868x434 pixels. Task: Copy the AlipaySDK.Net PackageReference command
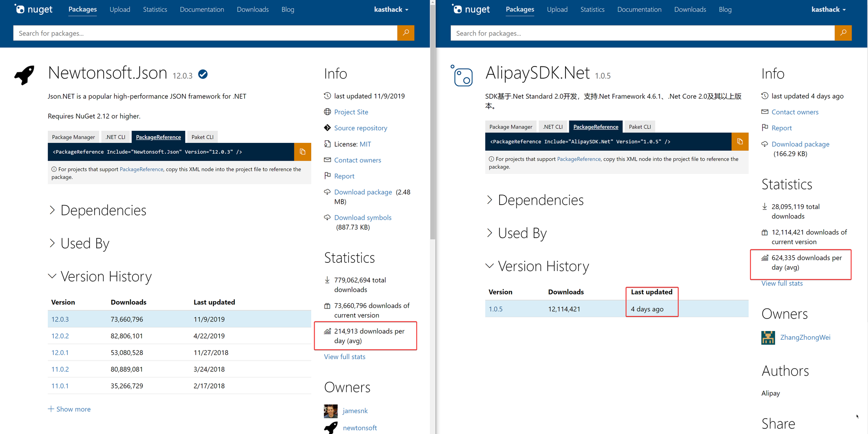pyautogui.click(x=740, y=142)
